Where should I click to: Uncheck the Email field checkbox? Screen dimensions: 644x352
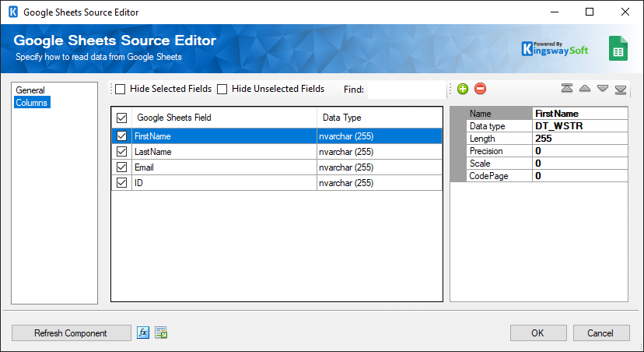[x=121, y=167]
